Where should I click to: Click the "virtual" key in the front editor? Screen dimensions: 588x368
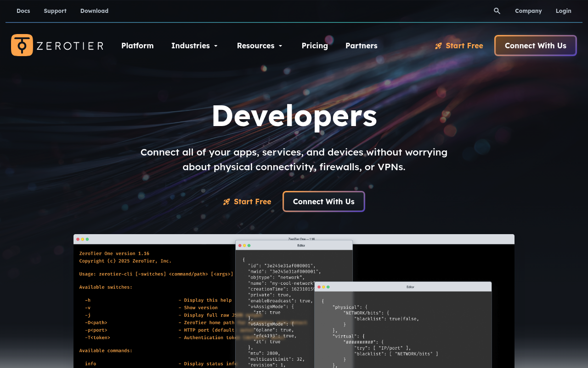(345, 336)
